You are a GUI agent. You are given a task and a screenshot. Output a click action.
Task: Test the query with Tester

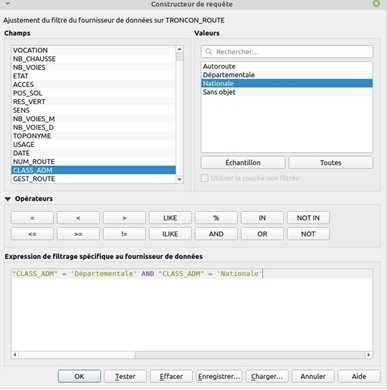(125, 376)
